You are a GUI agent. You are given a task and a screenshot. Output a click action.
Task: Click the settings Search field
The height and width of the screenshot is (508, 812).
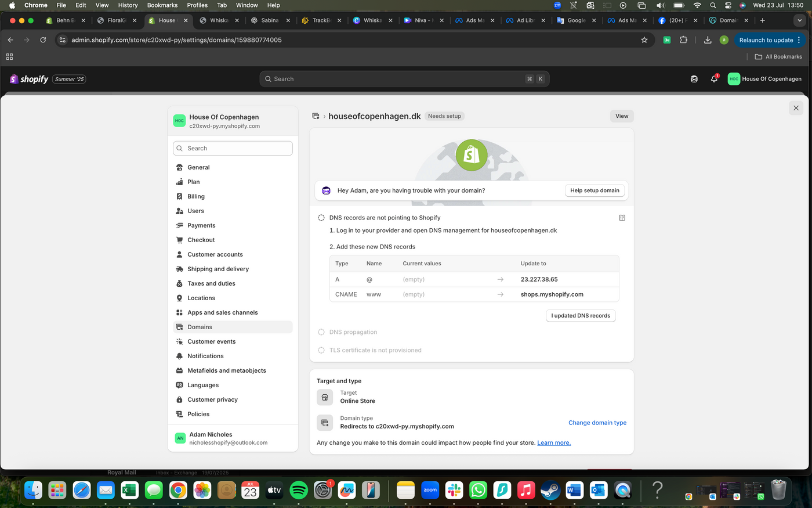pos(233,149)
